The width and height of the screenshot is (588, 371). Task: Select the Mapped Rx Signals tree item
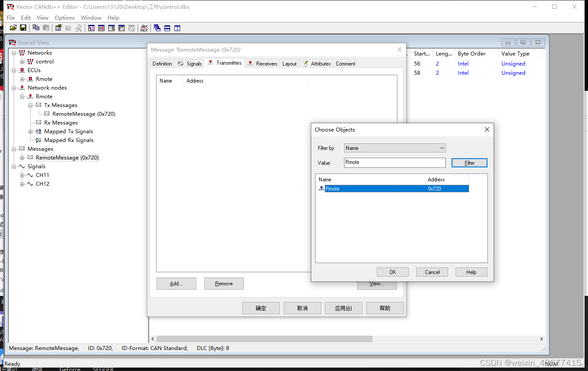[69, 140]
